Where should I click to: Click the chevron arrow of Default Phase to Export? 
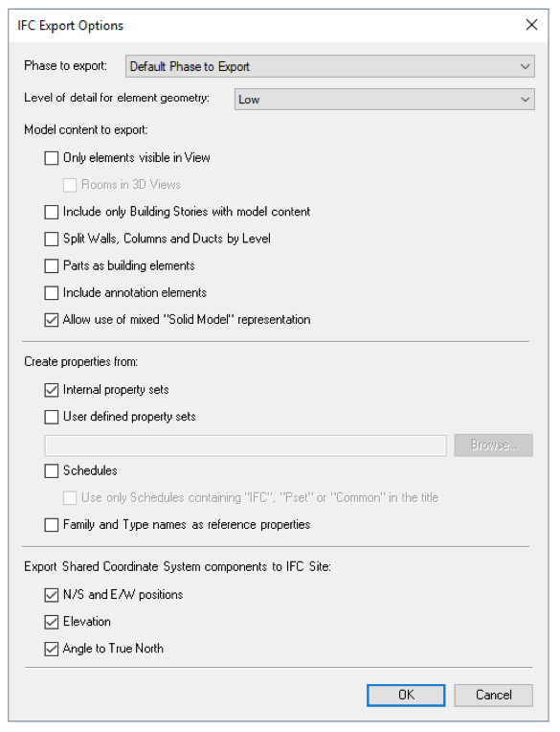click(525, 66)
